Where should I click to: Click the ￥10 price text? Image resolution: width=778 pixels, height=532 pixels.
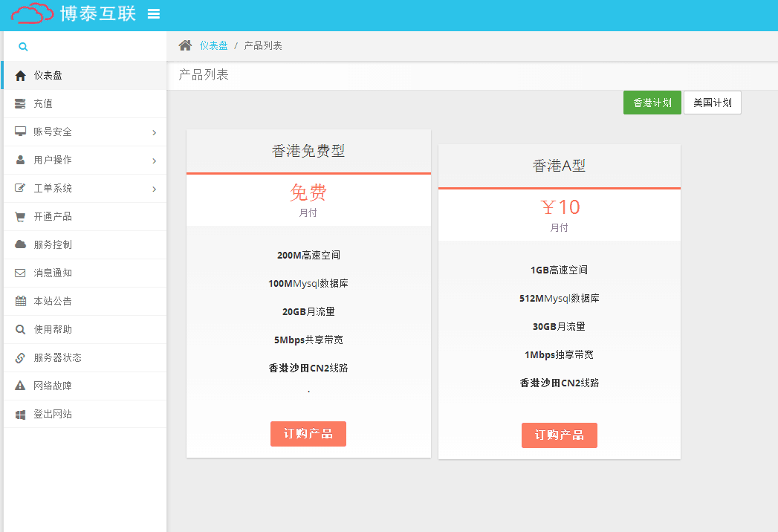click(560, 207)
